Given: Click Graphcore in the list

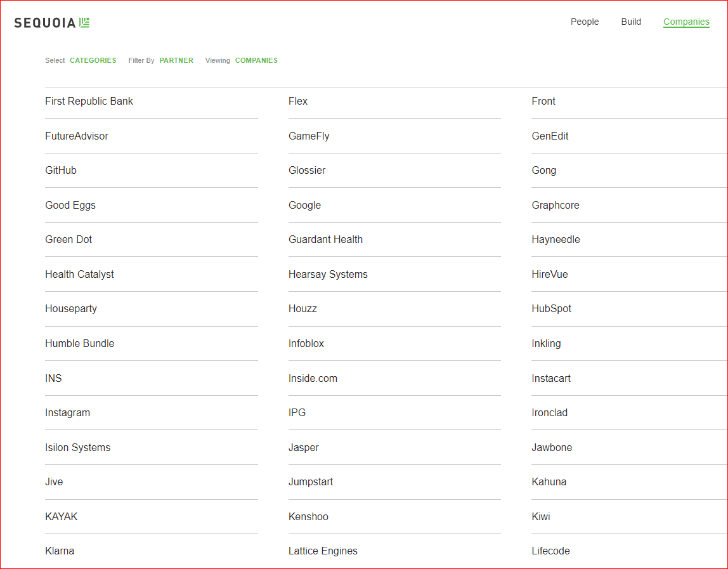Looking at the screenshot, I should [x=556, y=206].
